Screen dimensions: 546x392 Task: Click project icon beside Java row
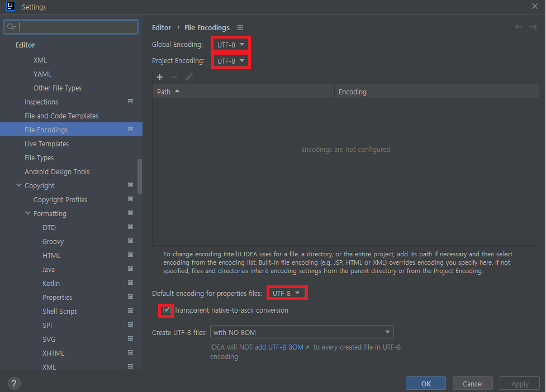pos(131,269)
